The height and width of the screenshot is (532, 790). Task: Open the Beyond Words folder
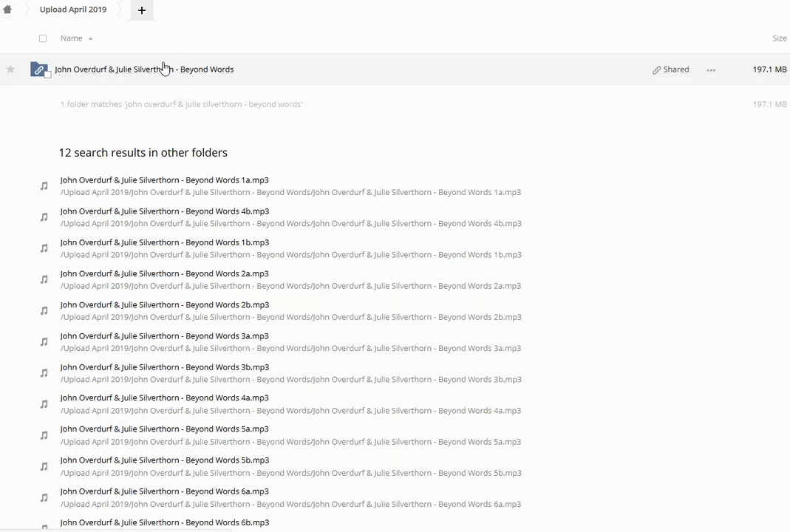[x=144, y=69]
